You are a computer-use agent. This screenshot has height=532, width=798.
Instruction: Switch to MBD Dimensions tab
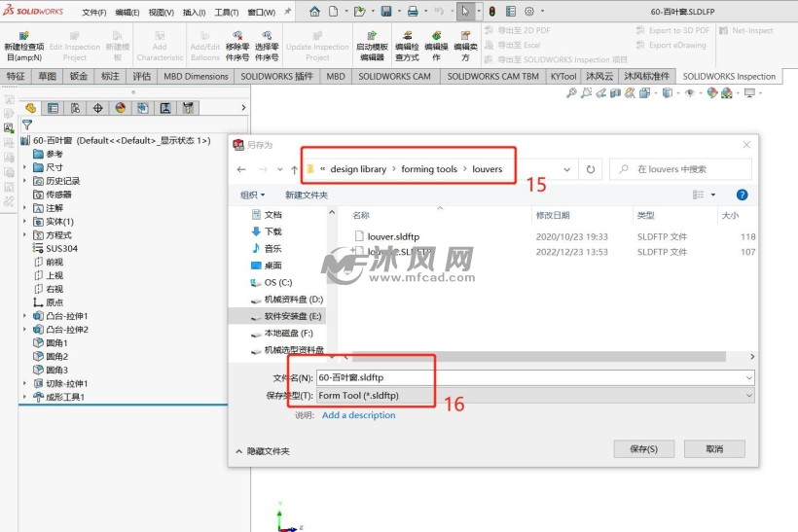pos(196,76)
